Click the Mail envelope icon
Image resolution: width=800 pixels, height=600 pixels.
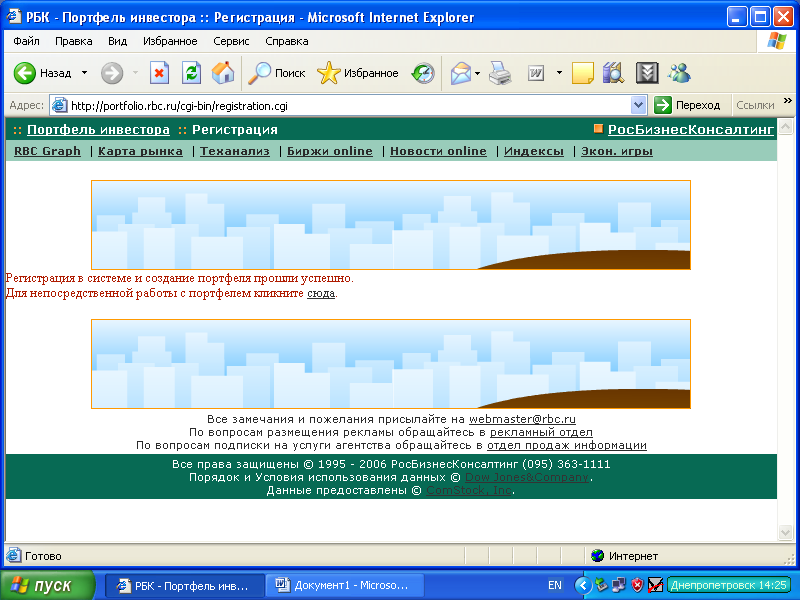click(461, 73)
